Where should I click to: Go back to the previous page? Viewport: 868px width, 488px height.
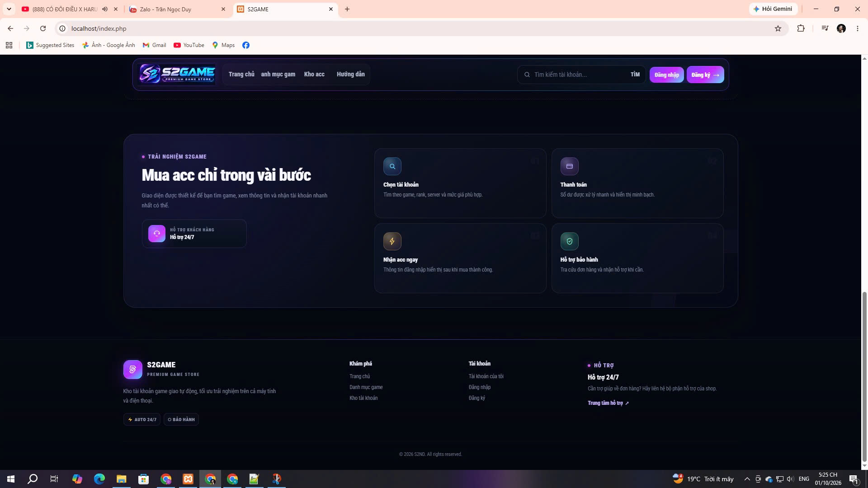(10, 28)
